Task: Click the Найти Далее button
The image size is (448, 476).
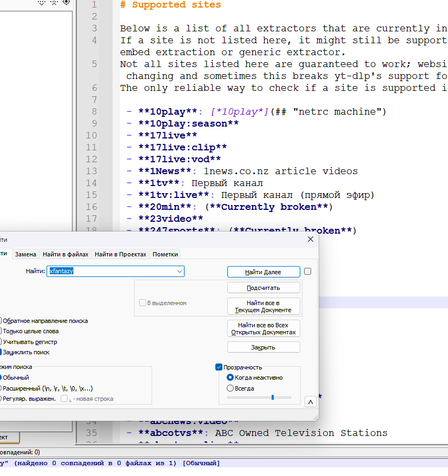Action: coord(263,272)
